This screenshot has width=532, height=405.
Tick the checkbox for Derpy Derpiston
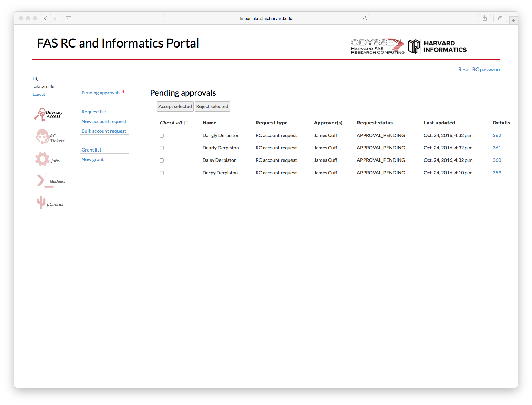(162, 173)
